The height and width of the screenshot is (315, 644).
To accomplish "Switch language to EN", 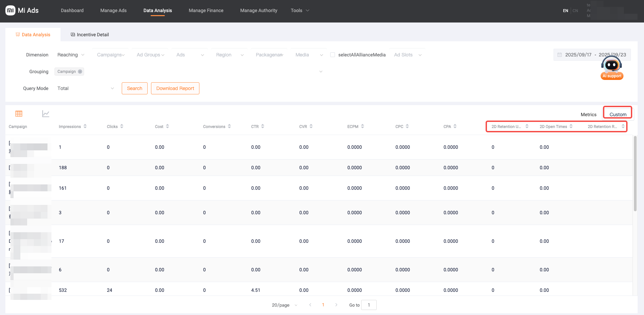I will click(x=566, y=11).
